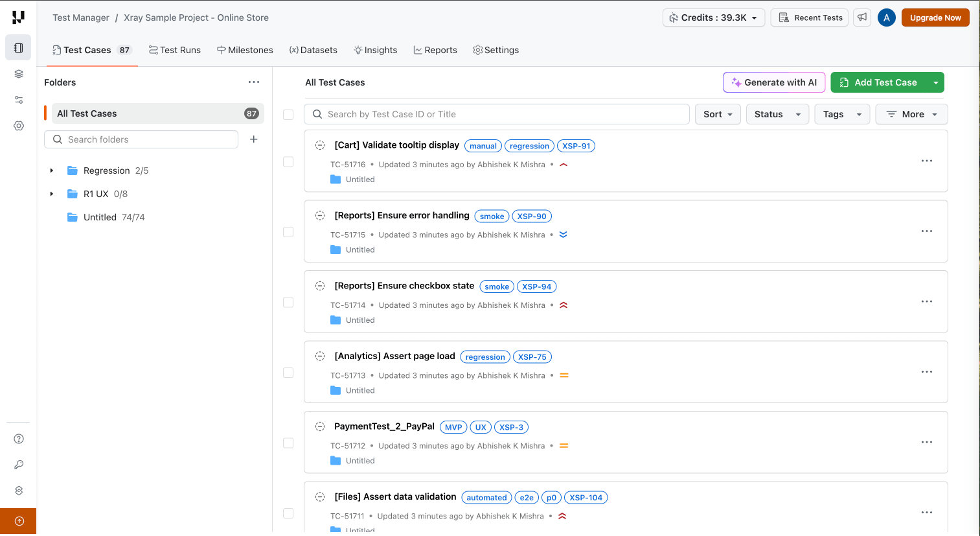980x536 pixels.
Task: Expand the R1 UX folder
Action: (x=52, y=194)
